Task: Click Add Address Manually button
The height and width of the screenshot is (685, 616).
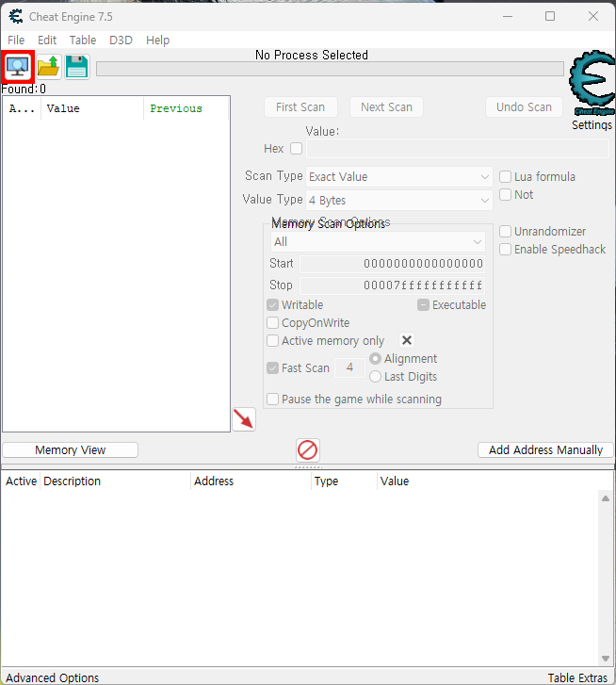Action: [x=545, y=450]
